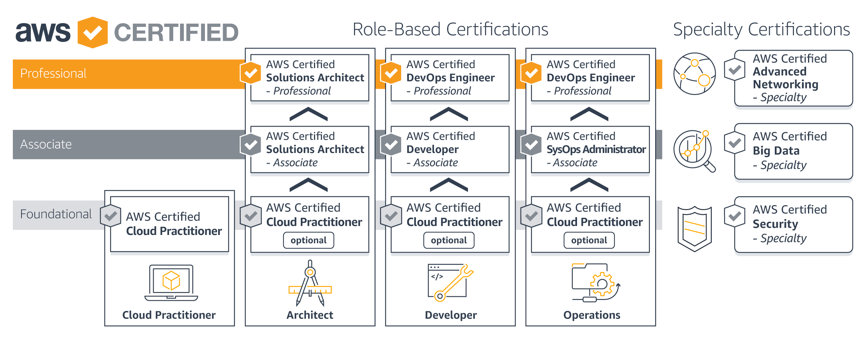Click the Big Data magnifying glass chart icon
This screenshot has height=340, width=868.
(694, 151)
